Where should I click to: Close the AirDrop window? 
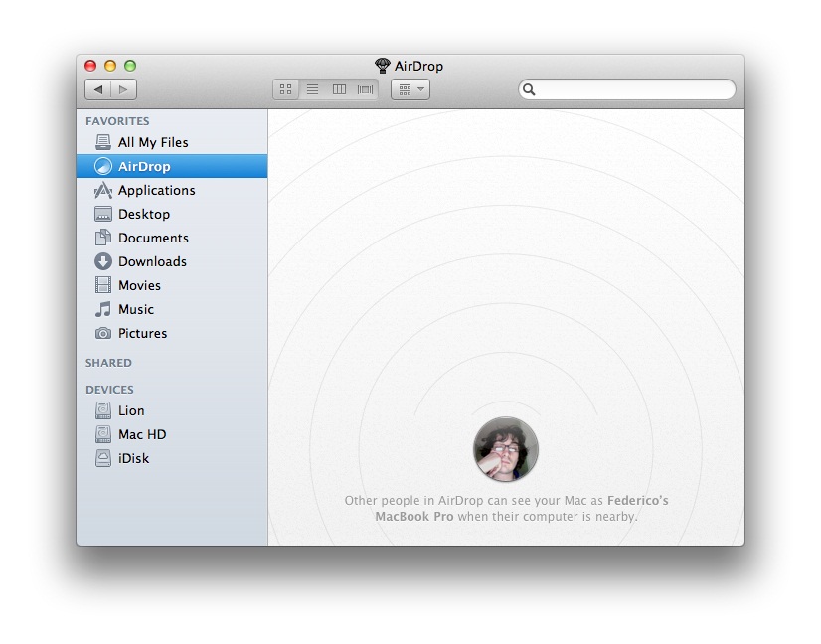point(90,66)
